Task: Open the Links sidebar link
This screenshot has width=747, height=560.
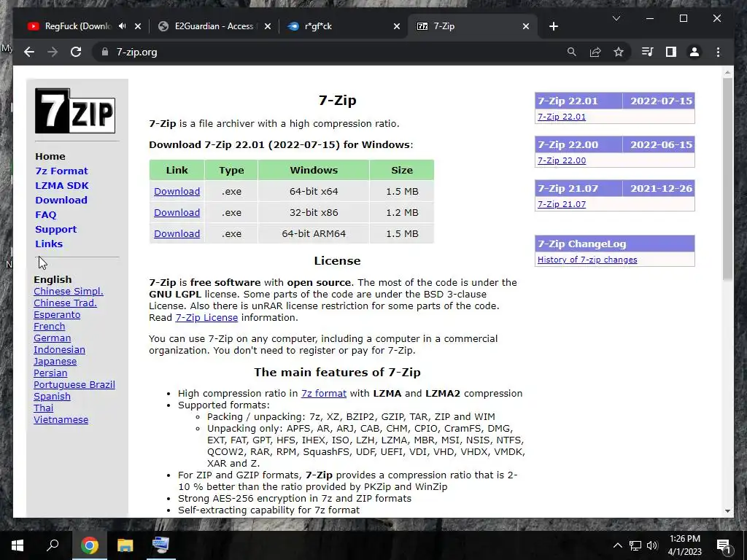Action: click(49, 244)
